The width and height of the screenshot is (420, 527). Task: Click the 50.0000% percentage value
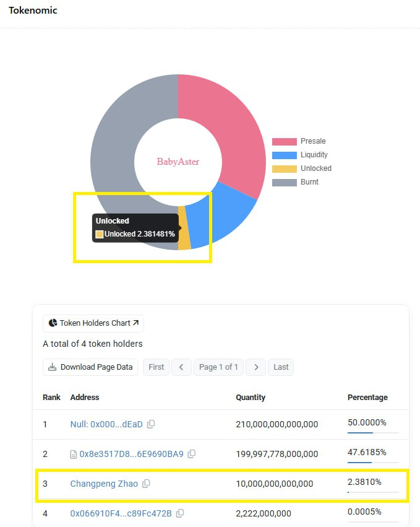click(x=367, y=422)
